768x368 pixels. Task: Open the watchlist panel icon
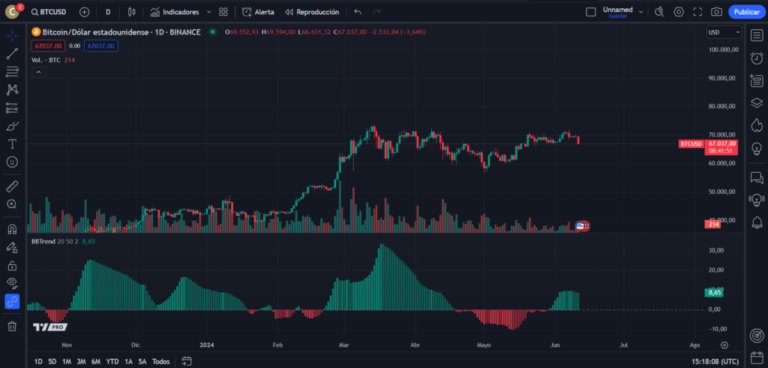[x=757, y=36]
